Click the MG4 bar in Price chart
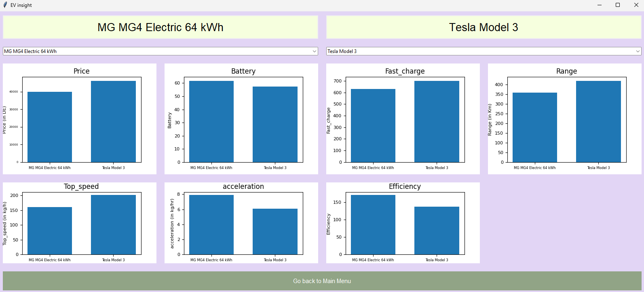The height and width of the screenshot is (292, 644). pyautogui.click(x=50, y=127)
